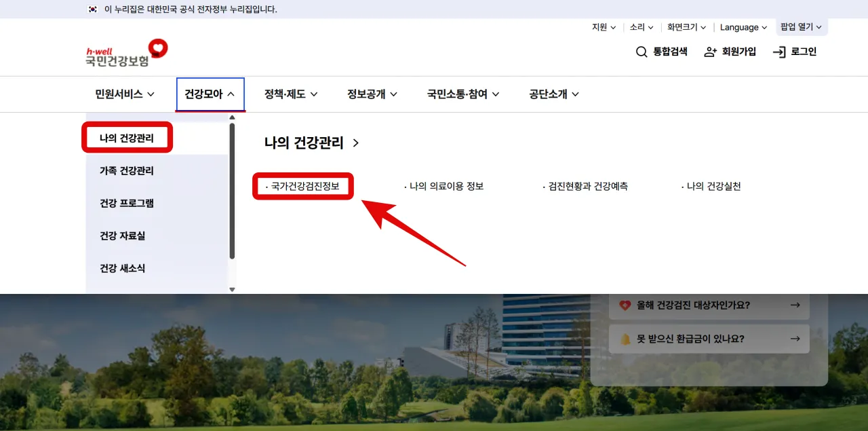868x431 pixels.
Task: Click the bell icon on 환급금 card
Action: click(x=623, y=339)
